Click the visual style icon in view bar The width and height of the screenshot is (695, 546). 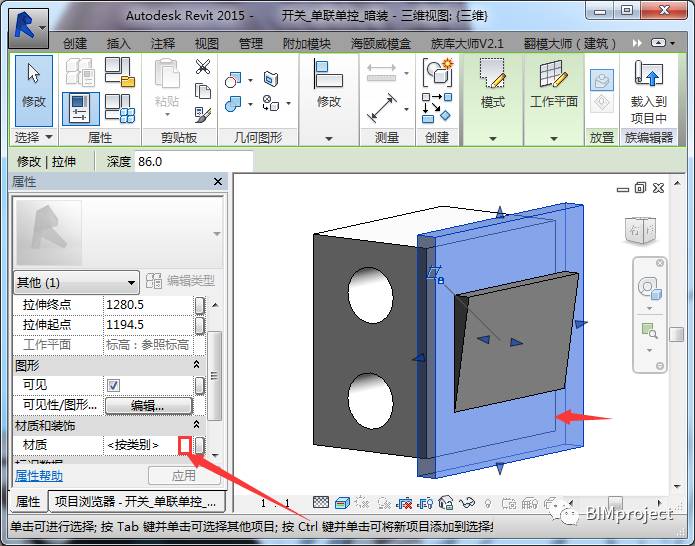[x=342, y=503]
